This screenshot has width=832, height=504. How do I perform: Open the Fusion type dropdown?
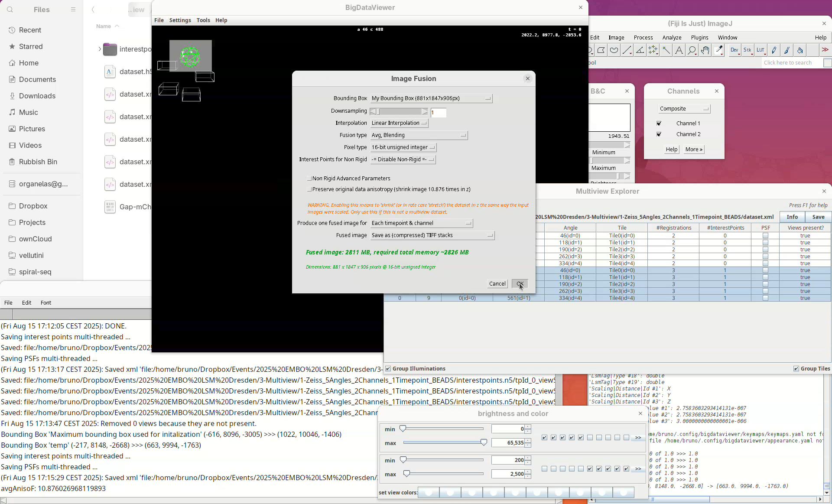419,135
